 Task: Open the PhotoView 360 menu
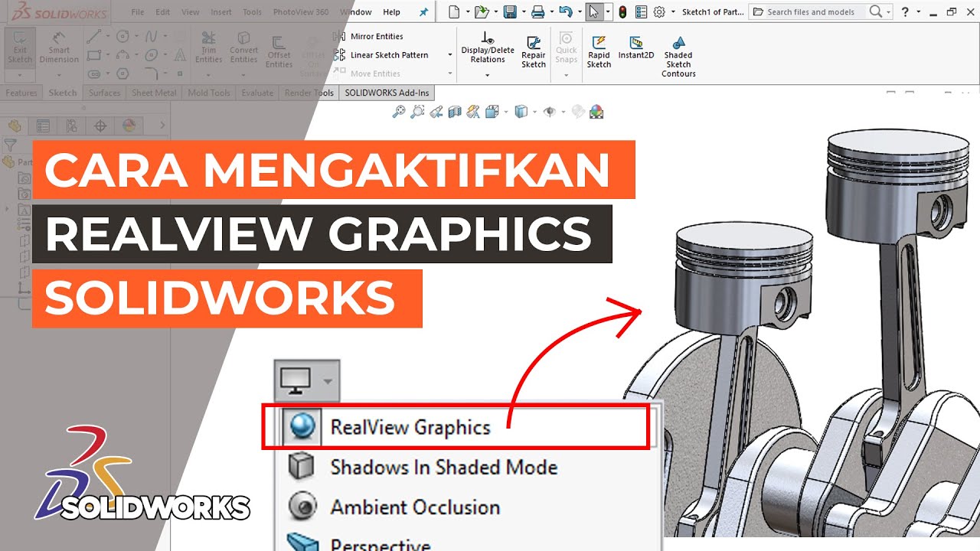(301, 12)
